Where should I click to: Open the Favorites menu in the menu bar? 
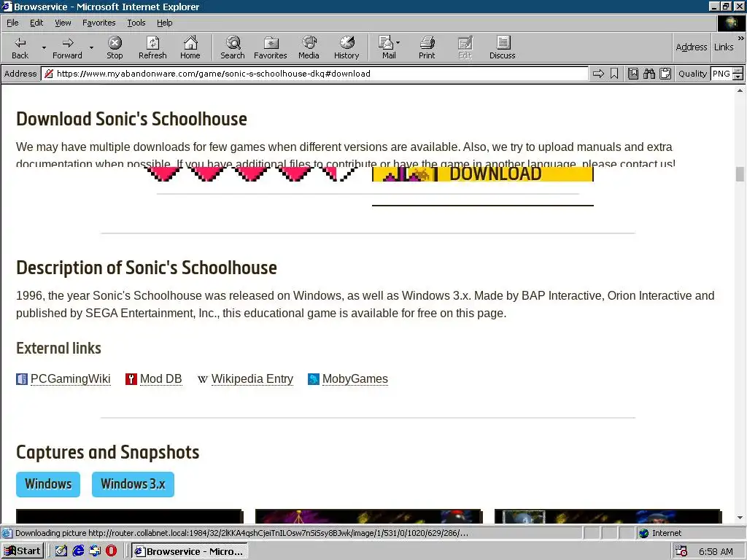pyautogui.click(x=98, y=23)
